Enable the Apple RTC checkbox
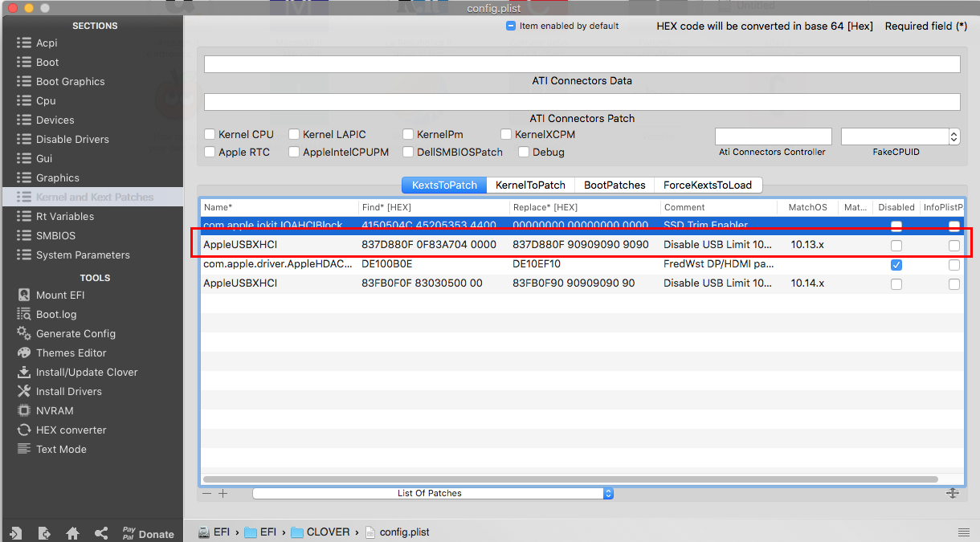The image size is (980, 542). click(210, 152)
